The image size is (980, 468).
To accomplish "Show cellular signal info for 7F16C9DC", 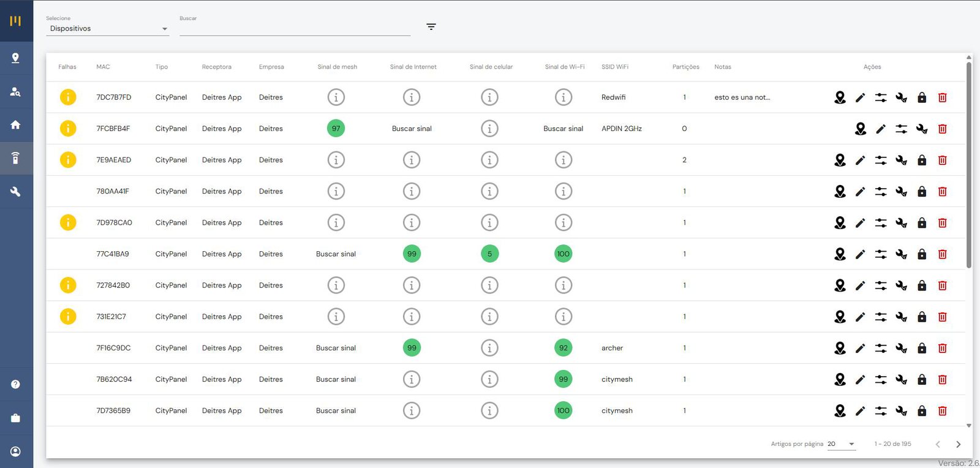I will coord(489,348).
